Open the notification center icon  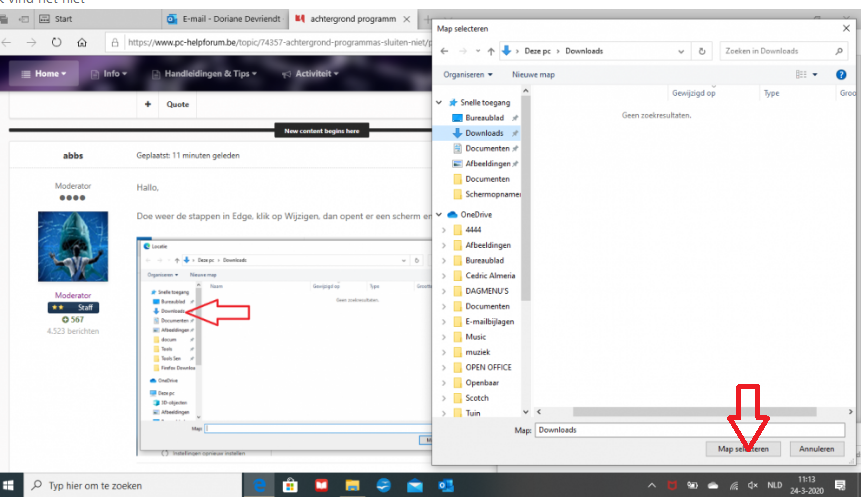click(840, 485)
